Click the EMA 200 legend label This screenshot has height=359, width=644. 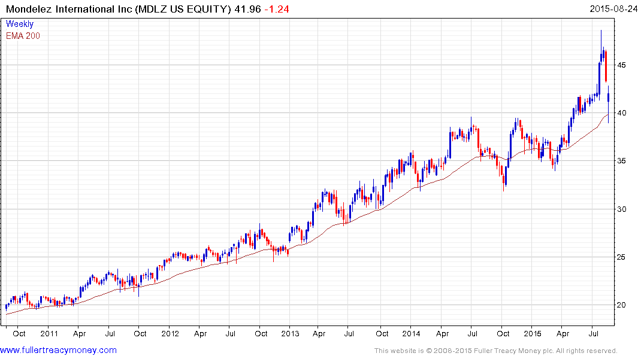tap(23, 36)
